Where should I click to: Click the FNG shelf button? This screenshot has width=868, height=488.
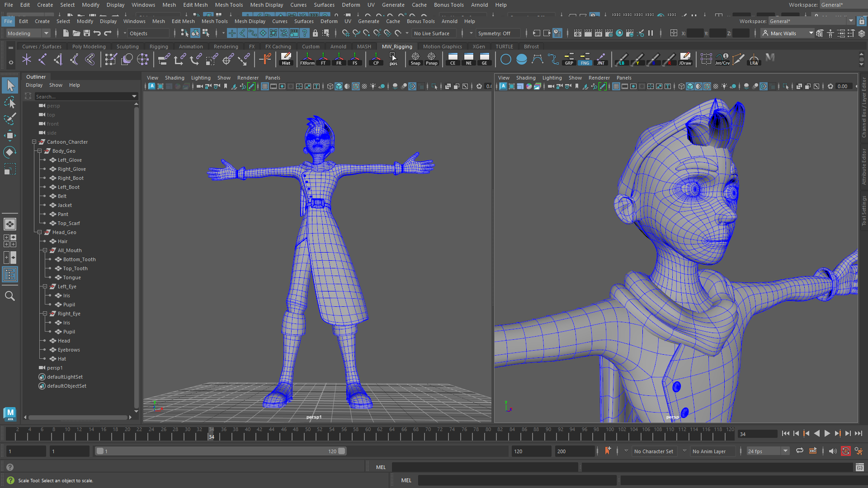(585, 59)
